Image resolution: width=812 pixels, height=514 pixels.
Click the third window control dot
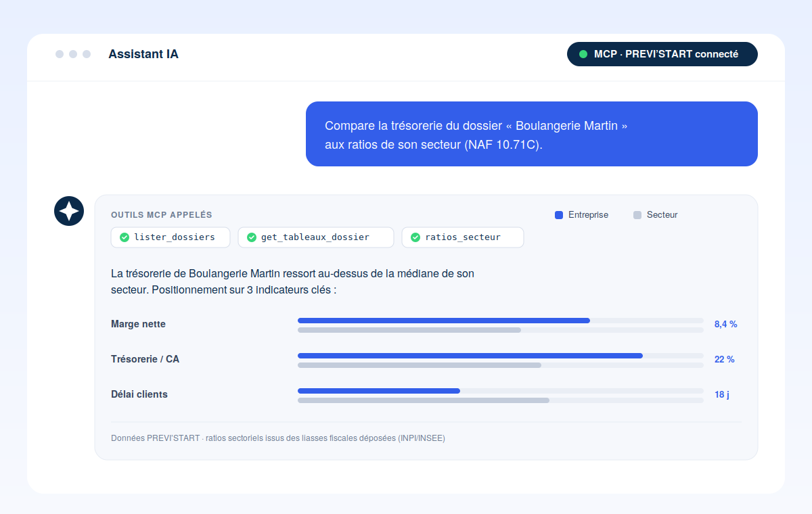[x=87, y=54]
